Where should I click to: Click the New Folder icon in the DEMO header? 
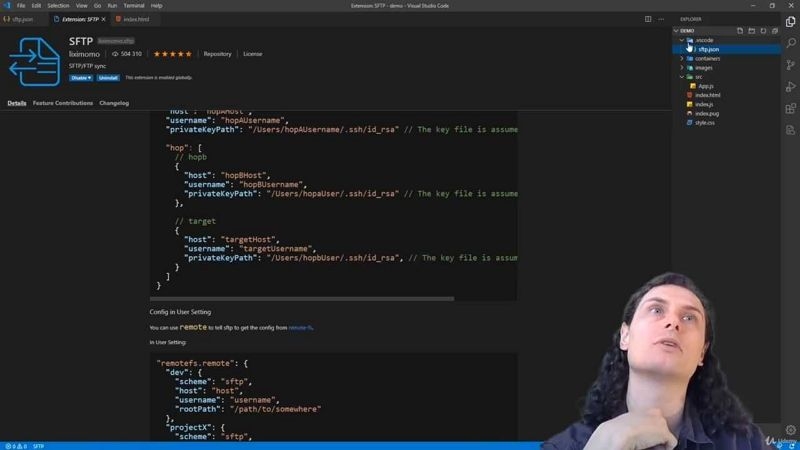click(752, 31)
